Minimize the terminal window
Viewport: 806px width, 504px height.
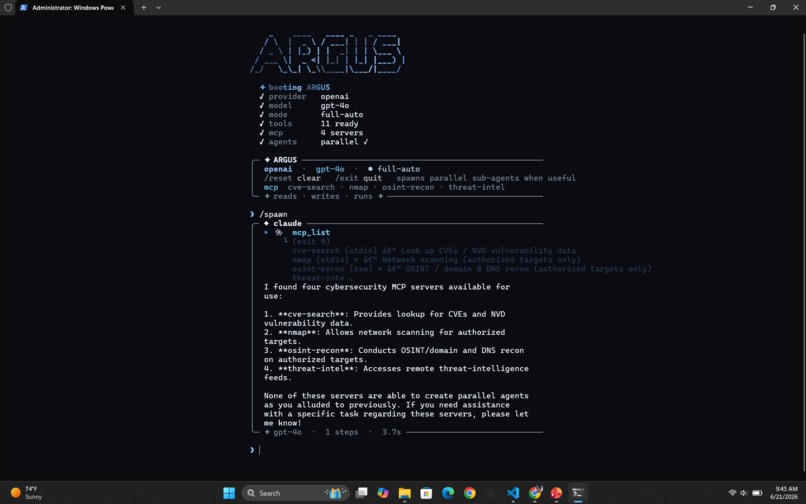(x=750, y=7)
